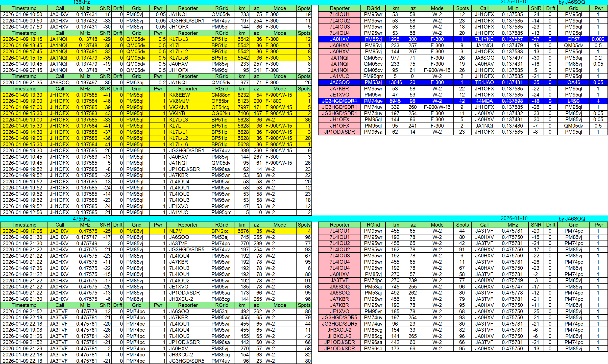
Task: Select the struck-through 14MDA call cell
Action: (x=484, y=101)
